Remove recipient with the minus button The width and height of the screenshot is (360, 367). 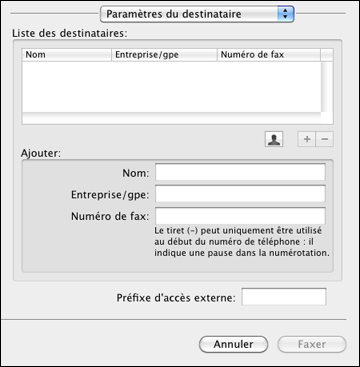click(x=324, y=139)
